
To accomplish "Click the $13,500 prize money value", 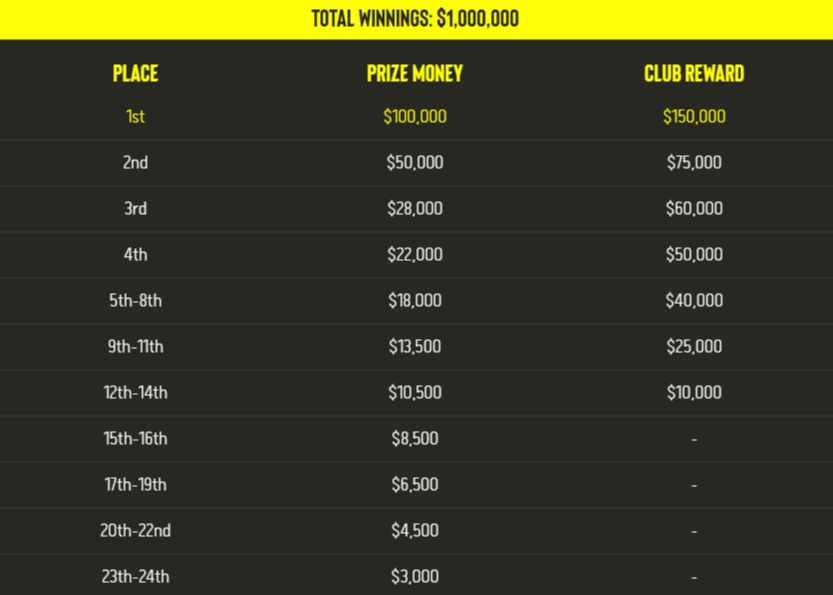I will [415, 347].
